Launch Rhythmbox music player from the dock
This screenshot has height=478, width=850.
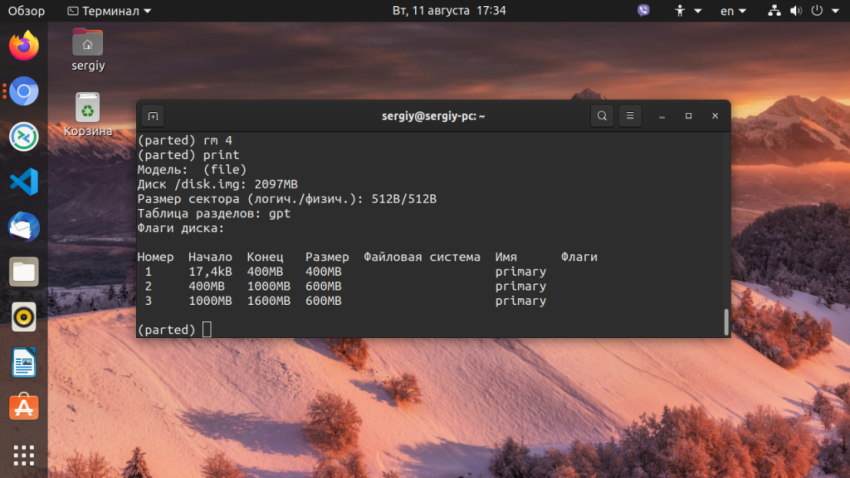[x=24, y=317]
